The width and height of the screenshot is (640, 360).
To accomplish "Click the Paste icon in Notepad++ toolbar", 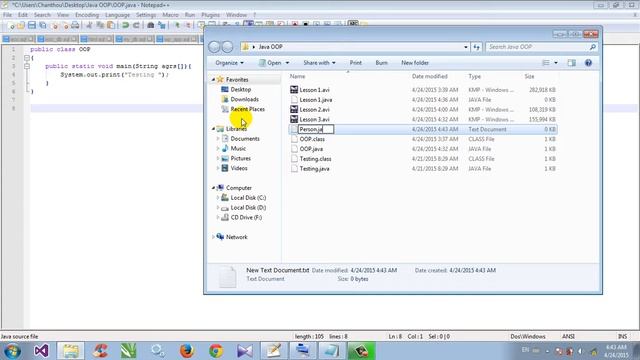I will point(111,25).
